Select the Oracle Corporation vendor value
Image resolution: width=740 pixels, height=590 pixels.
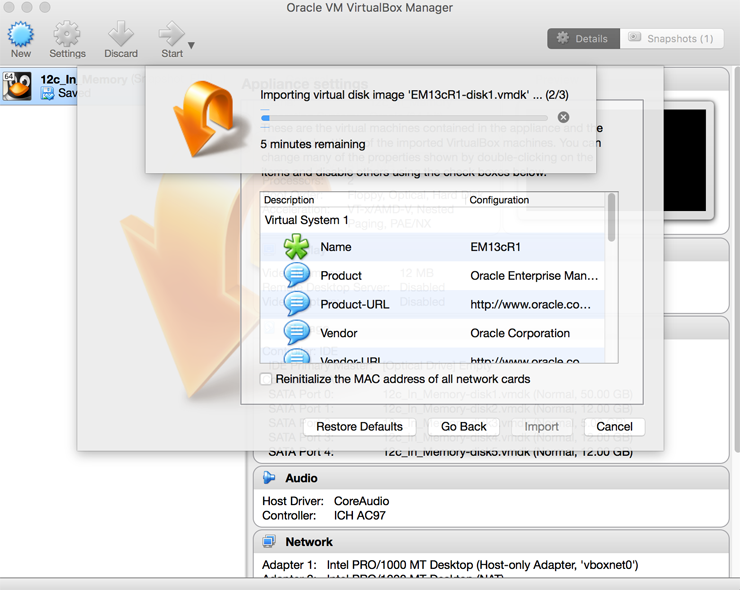pos(520,333)
